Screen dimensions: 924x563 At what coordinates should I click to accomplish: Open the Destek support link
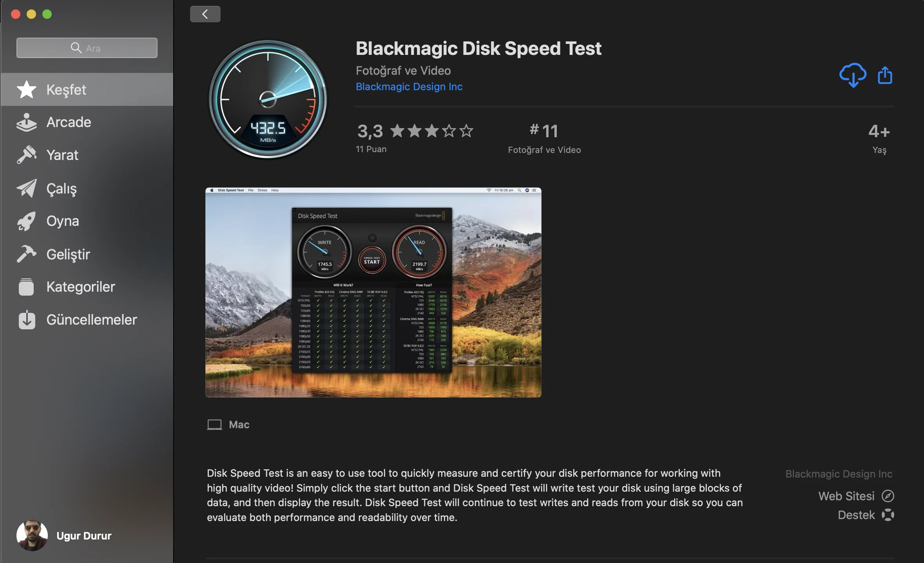click(x=866, y=515)
